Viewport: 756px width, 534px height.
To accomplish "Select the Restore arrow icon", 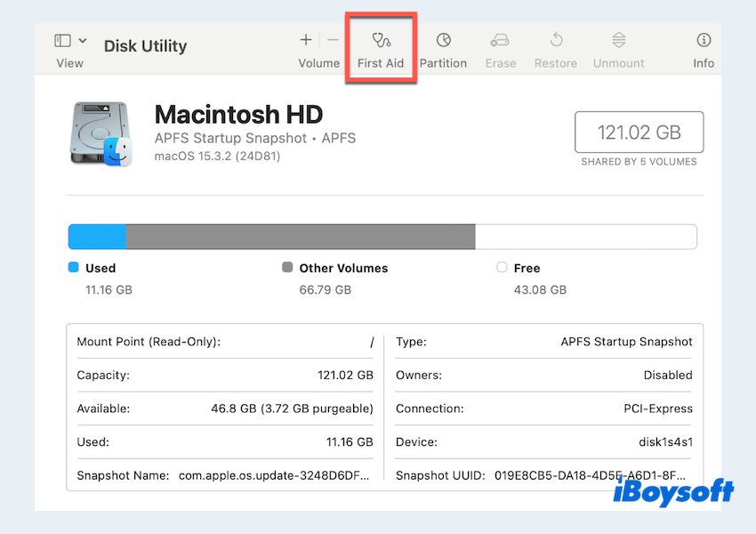I will click(x=557, y=40).
